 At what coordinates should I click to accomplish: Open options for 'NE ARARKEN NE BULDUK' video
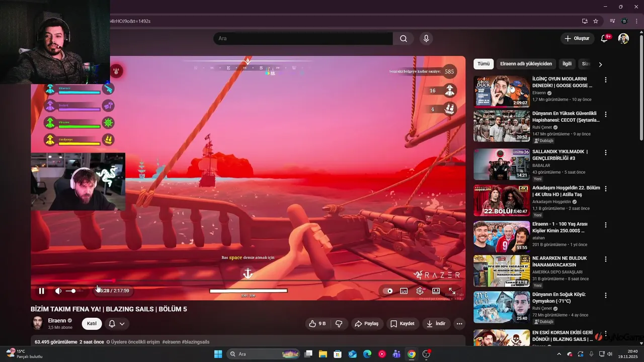[x=606, y=259]
